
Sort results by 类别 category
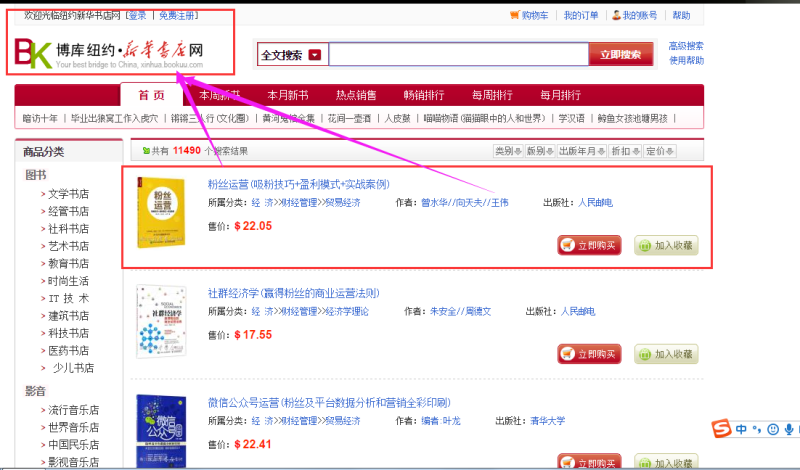coord(508,151)
